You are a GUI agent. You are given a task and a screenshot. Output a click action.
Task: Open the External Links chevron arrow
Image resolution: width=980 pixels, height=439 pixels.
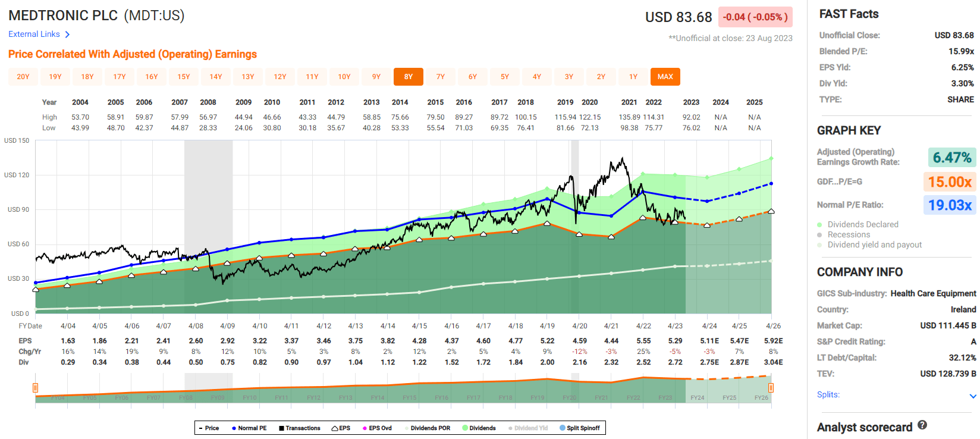tap(67, 35)
